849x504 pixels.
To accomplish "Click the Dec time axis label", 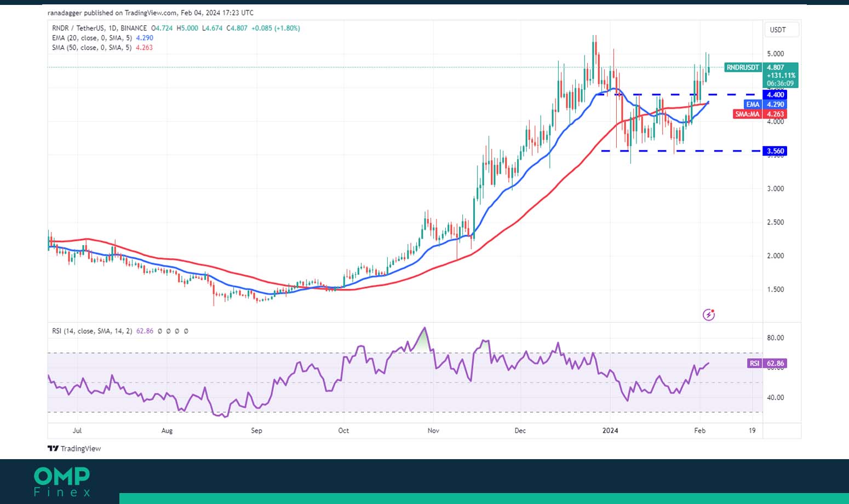I will [520, 431].
